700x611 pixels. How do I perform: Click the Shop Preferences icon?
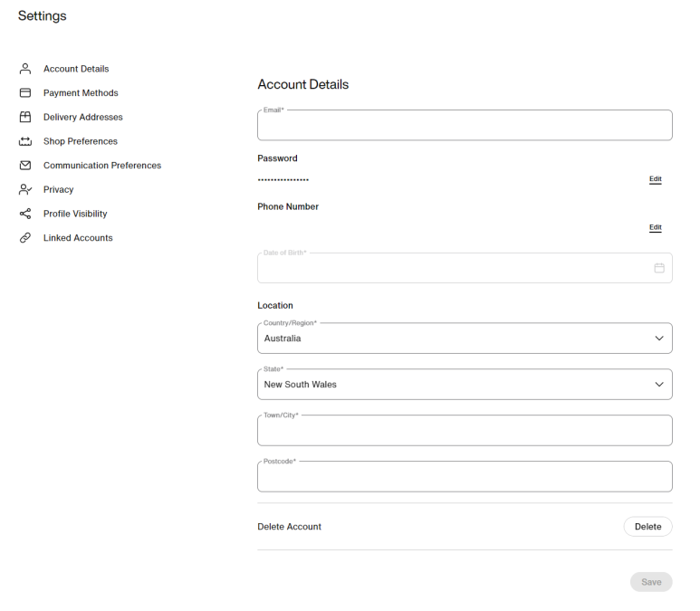(25, 141)
